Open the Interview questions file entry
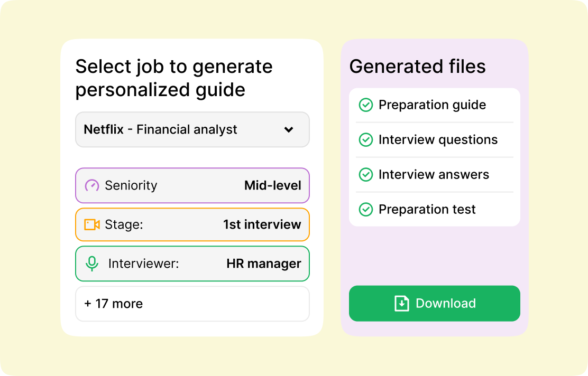Viewport: 588px width, 376px height. (x=435, y=140)
